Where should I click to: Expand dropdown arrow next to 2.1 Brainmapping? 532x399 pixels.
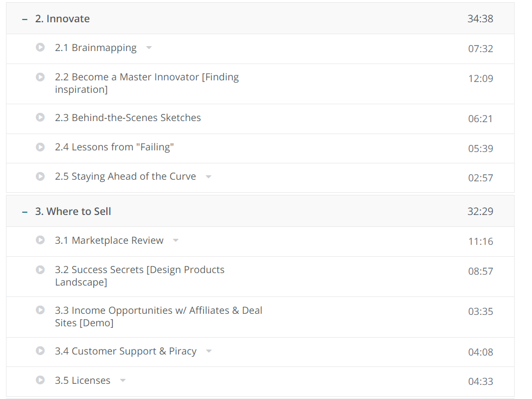click(149, 48)
